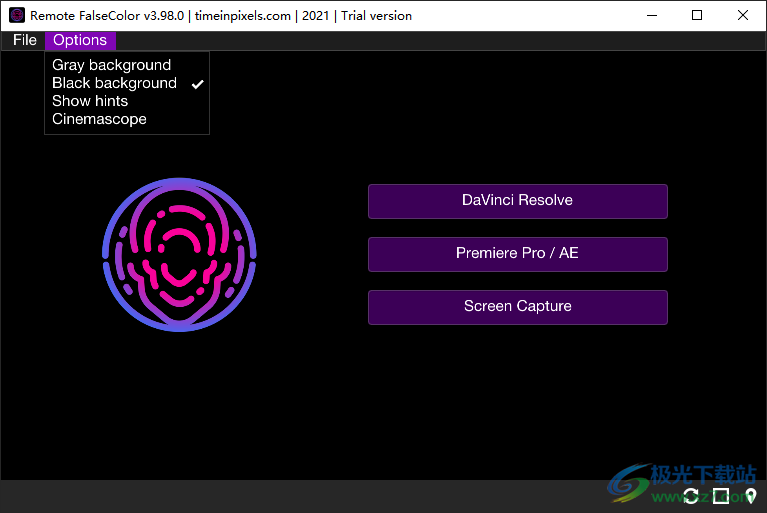Open the File menu
The height and width of the screenshot is (513, 767).
[24, 40]
